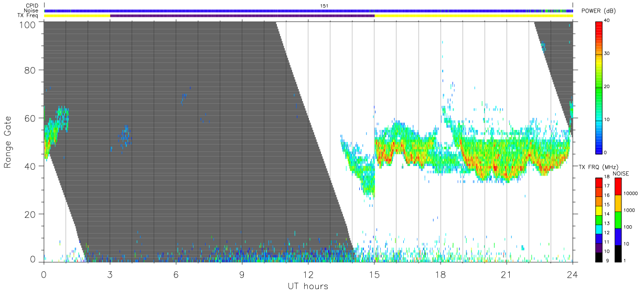Click the 21 tick on the UT hours axis
Image resolution: width=644 pixels, height=297 pixels.
point(507,274)
